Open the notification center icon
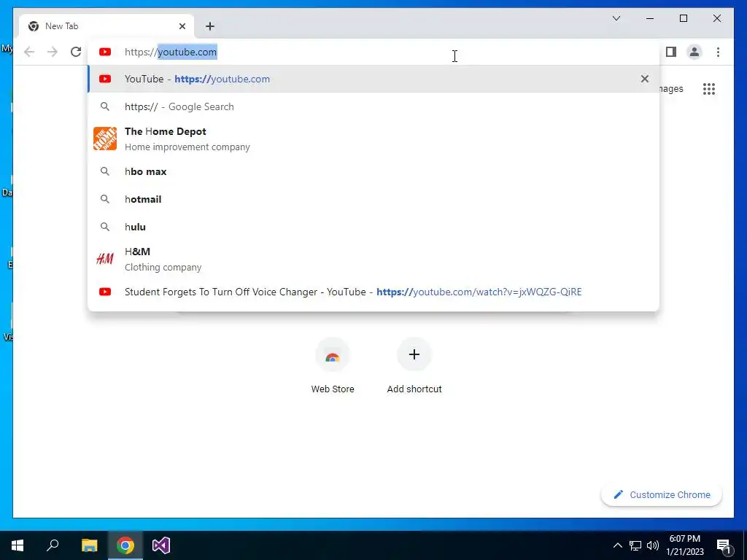Image resolution: width=747 pixels, height=560 pixels. pyautogui.click(x=724, y=545)
